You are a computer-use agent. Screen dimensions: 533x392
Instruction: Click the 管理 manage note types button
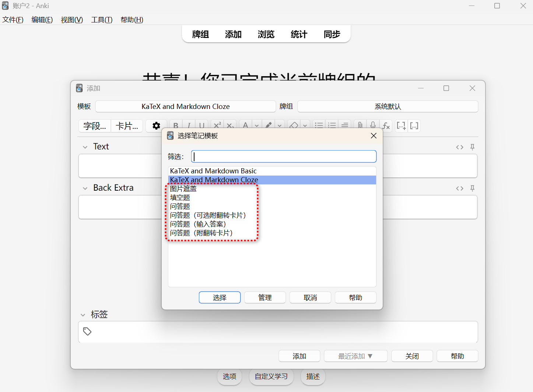tap(265, 297)
